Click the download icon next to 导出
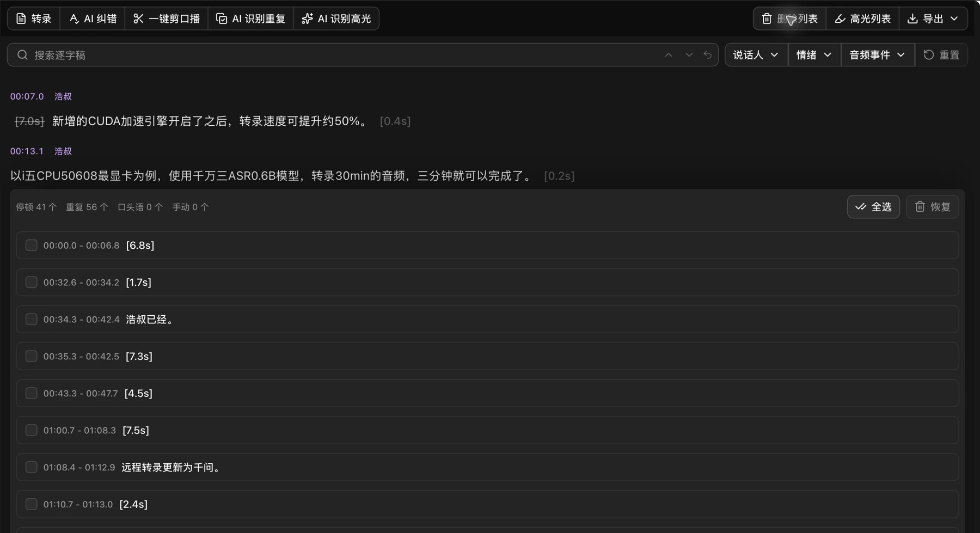Viewport: 980px width, 533px height. pyautogui.click(x=912, y=19)
